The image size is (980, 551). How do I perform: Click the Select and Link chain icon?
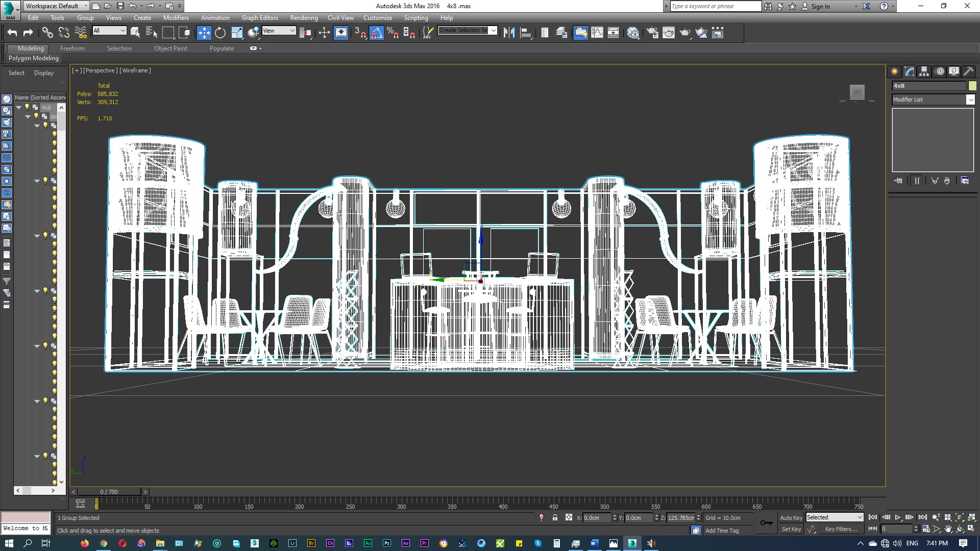[x=47, y=33]
